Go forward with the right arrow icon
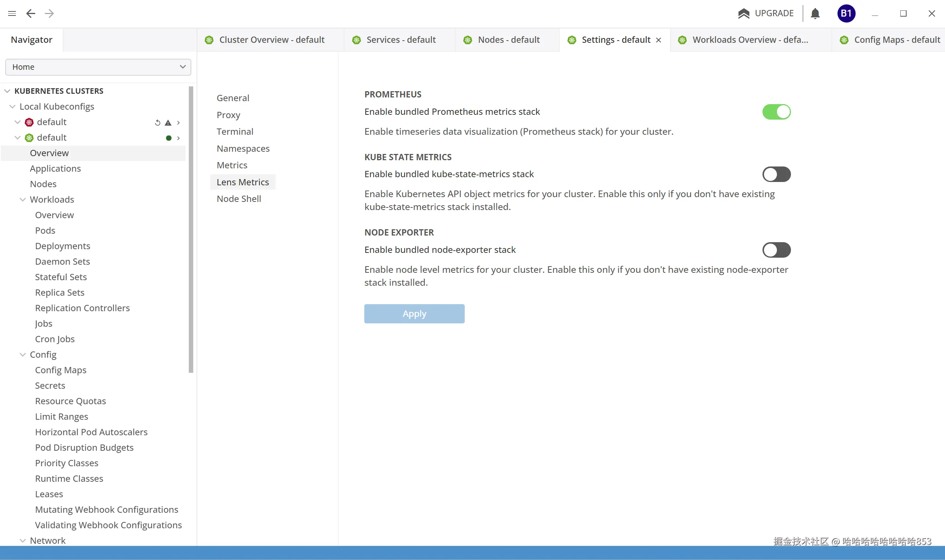 (50, 14)
